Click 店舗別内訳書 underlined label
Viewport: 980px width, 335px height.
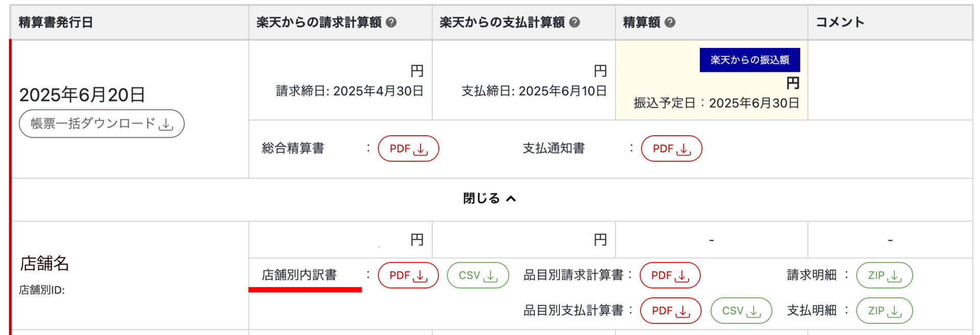click(x=299, y=275)
